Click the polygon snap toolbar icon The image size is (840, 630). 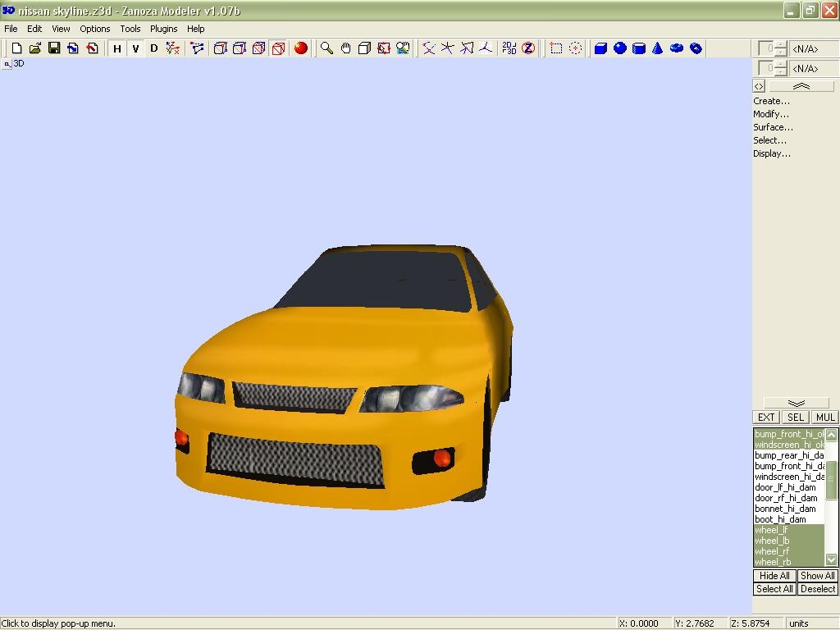point(466,48)
